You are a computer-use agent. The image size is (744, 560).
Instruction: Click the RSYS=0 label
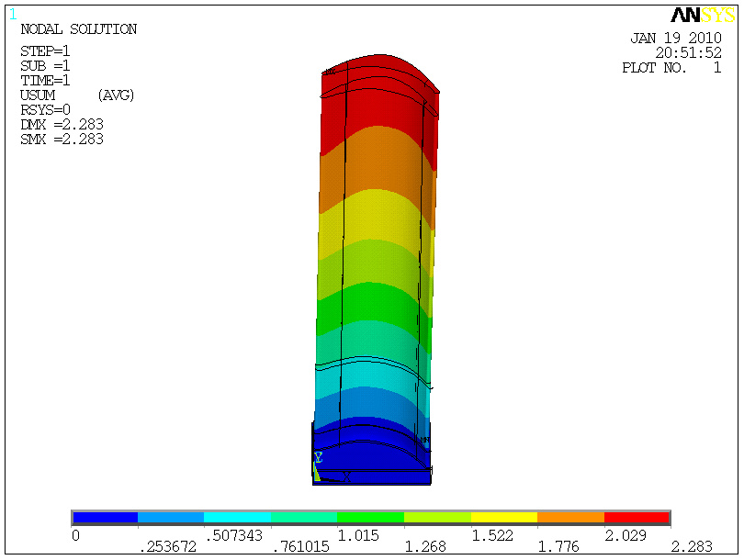(45, 110)
